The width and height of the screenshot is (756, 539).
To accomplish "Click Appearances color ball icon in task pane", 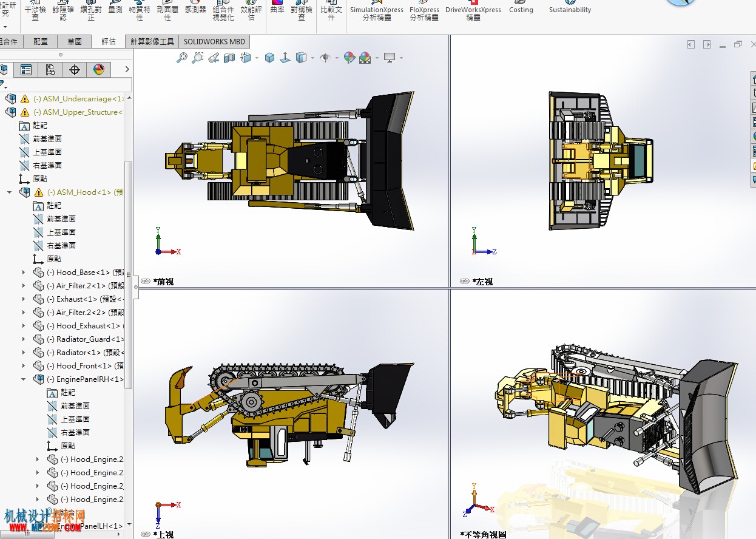I will pos(754,137).
